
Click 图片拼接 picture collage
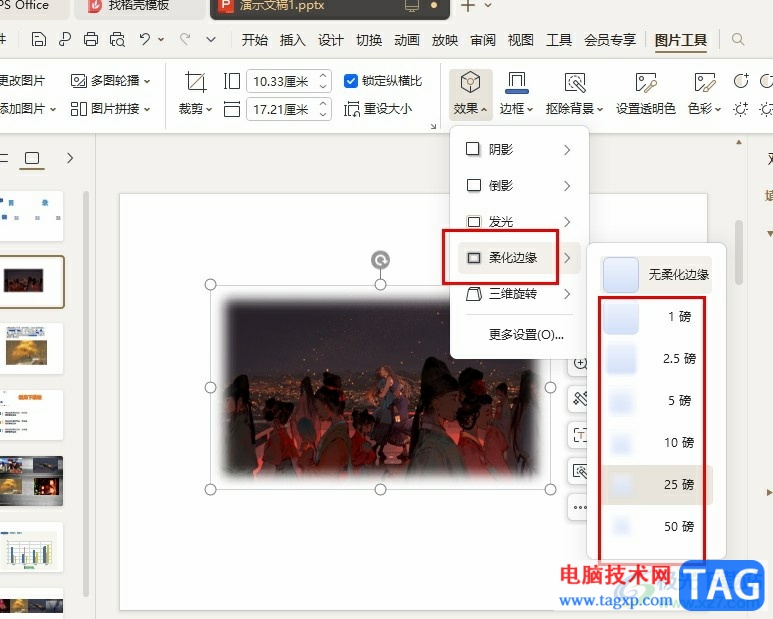coord(110,108)
